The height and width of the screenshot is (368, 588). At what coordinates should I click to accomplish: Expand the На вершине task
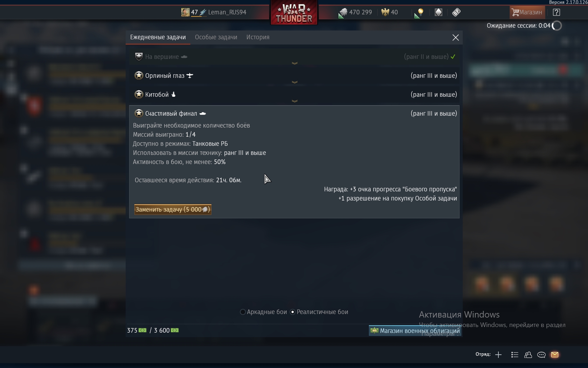coord(294,57)
